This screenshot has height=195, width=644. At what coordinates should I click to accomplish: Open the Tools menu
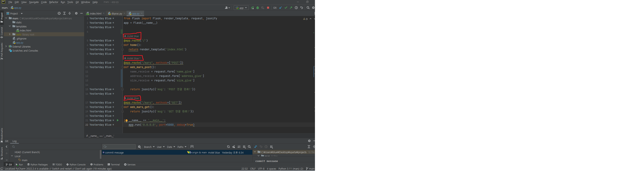tap(70, 2)
